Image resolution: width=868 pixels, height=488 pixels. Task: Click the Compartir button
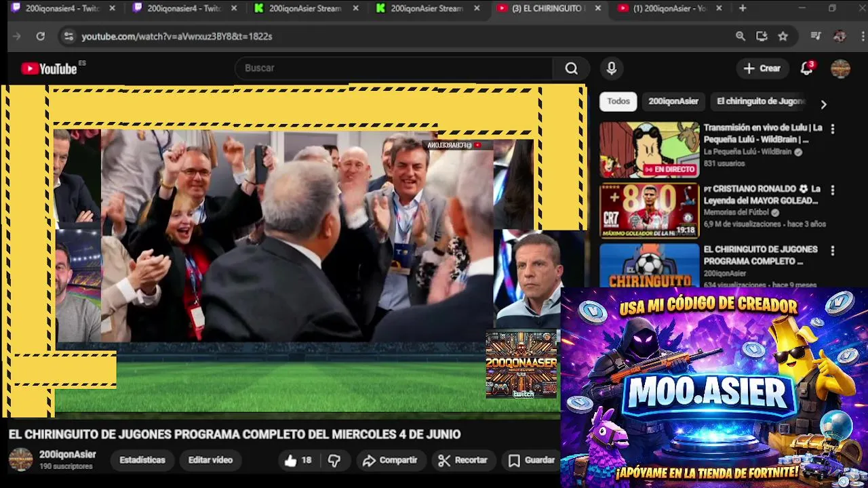pyautogui.click(x=390, y=460)
